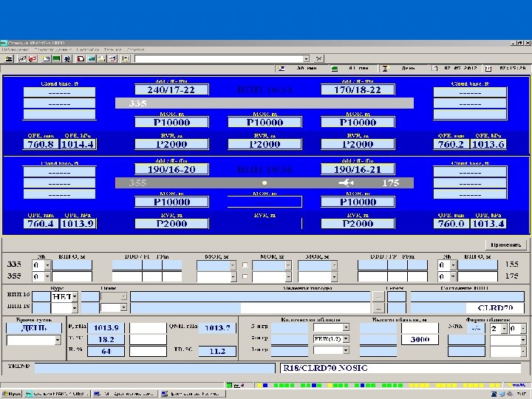Open the Курс dropdown showing НЕТ for ВПП 16

(75, 297)
